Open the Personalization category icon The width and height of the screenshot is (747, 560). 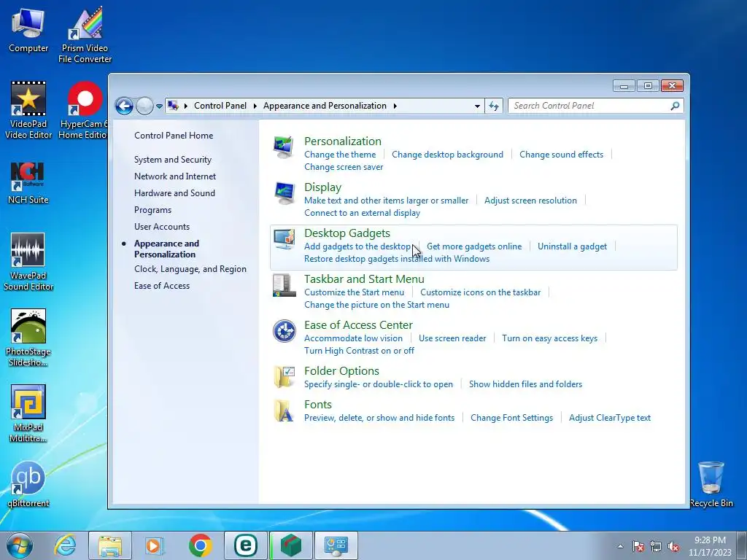click(x=284, y=147)
